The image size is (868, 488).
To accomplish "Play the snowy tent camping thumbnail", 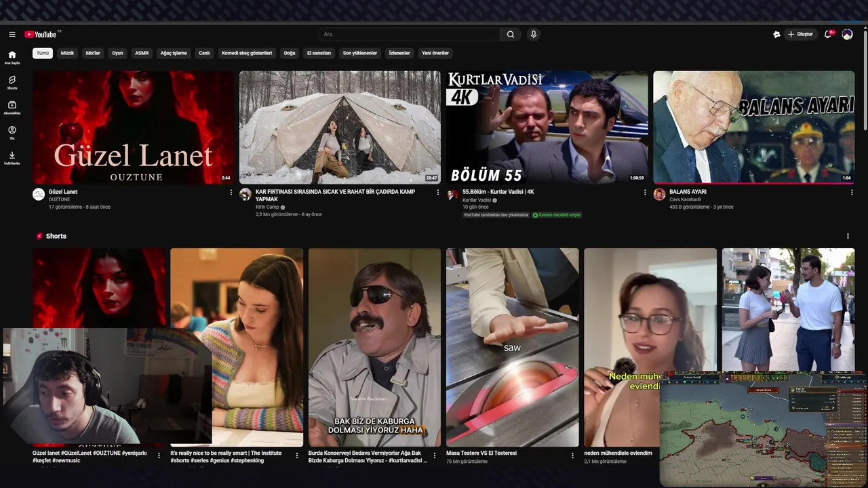I will click(x=340, y=127).
